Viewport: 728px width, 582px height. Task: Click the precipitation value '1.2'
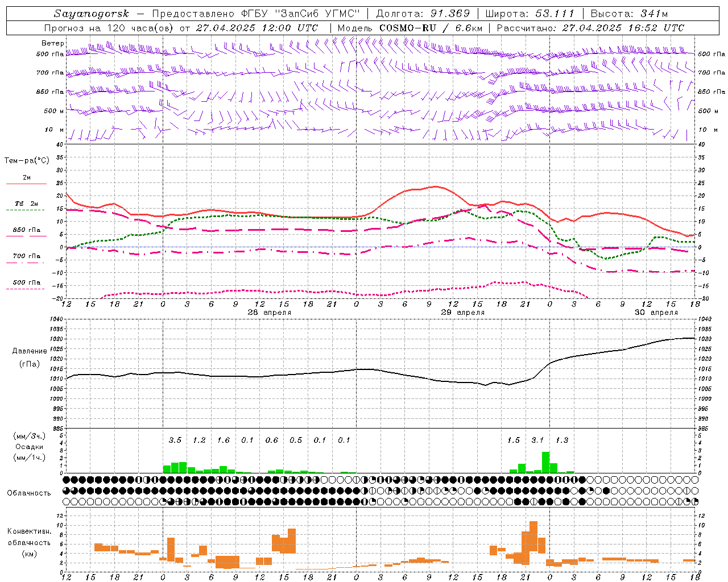click(x=199, y=440)
